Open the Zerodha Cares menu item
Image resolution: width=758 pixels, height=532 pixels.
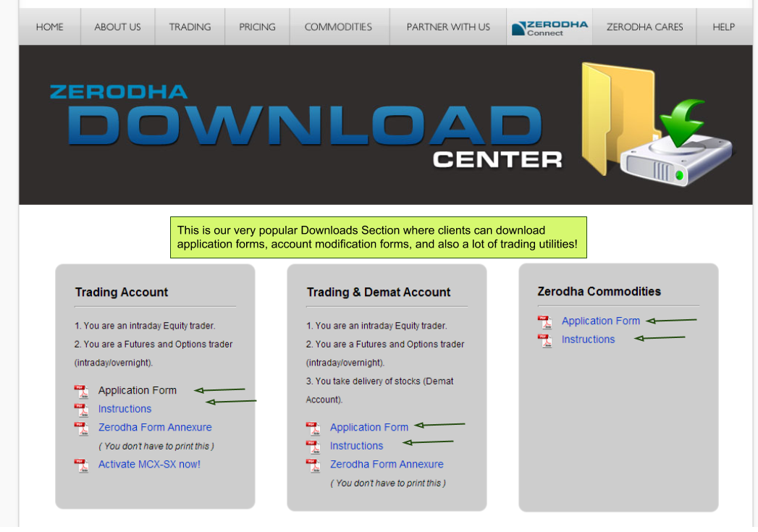click(644, 27)
